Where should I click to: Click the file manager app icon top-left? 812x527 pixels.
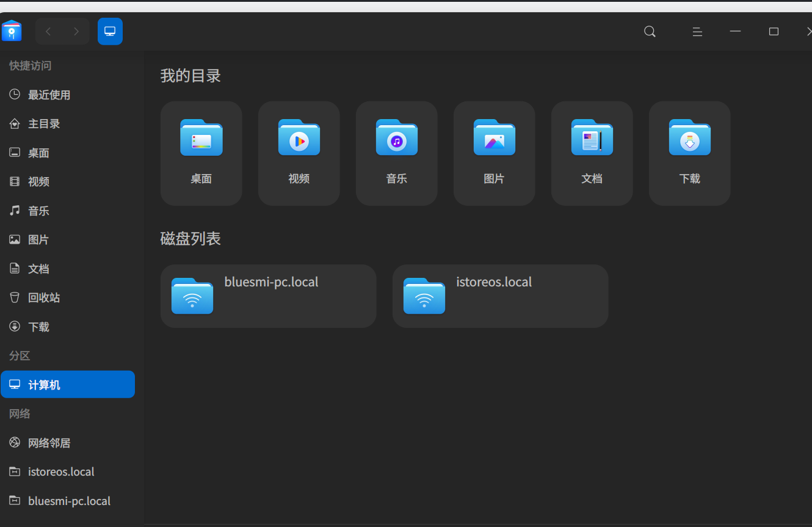12,31
